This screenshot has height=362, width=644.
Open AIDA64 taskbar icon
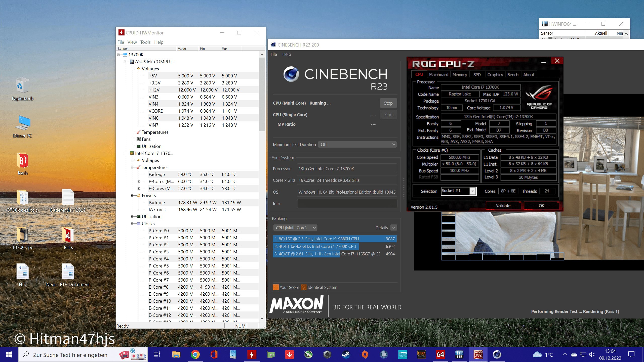440,354
